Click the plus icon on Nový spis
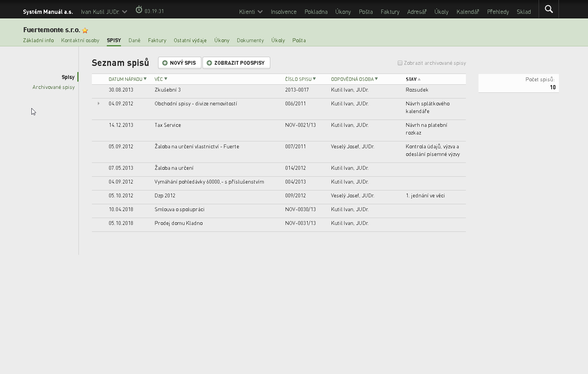The image size is (588, 374). click(165, 63)
